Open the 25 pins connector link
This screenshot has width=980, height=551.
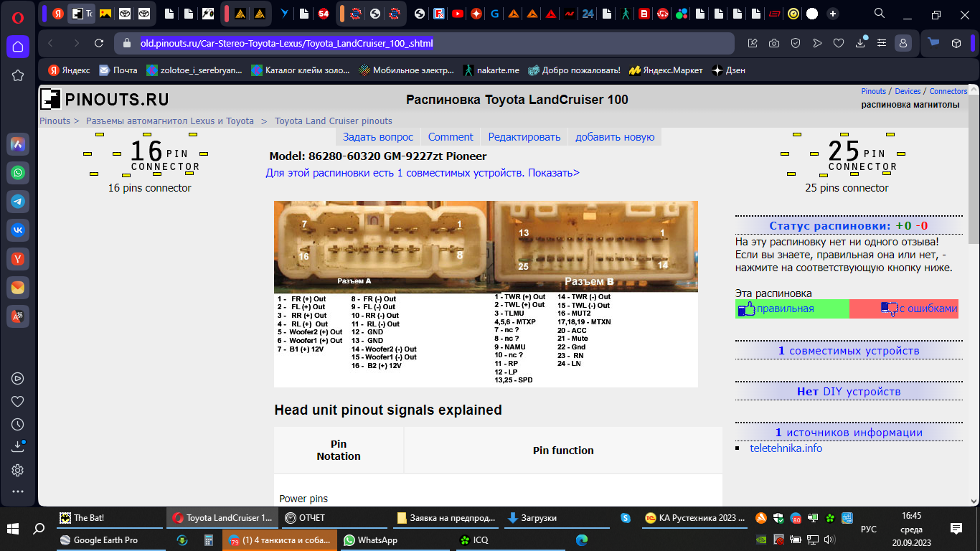tap(847, 188)
